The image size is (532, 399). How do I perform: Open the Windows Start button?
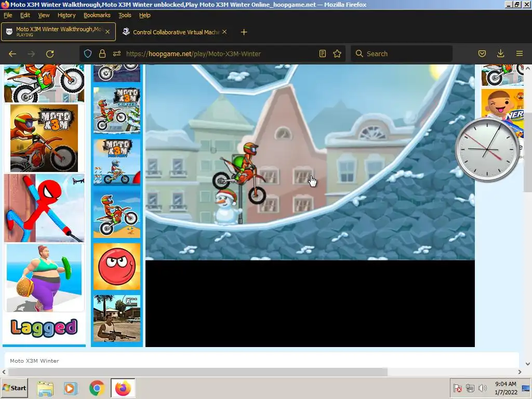point(14,388)
